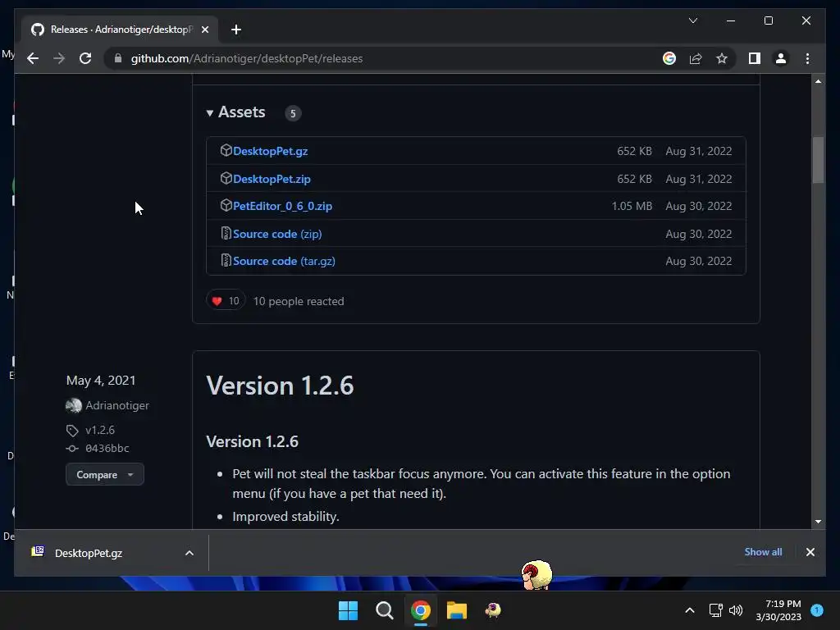The height and width of the screenshot is (630, 840).
Task: Click the address bar URL
Action: pyautogui.click(x=246, y=58)
